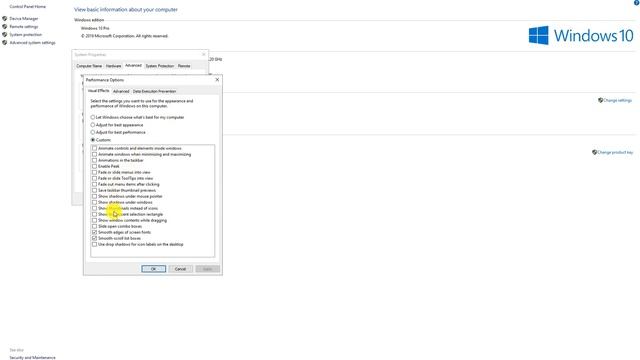
Task: Open the Control Panel Home link
Action: click(x=27, y=7)
